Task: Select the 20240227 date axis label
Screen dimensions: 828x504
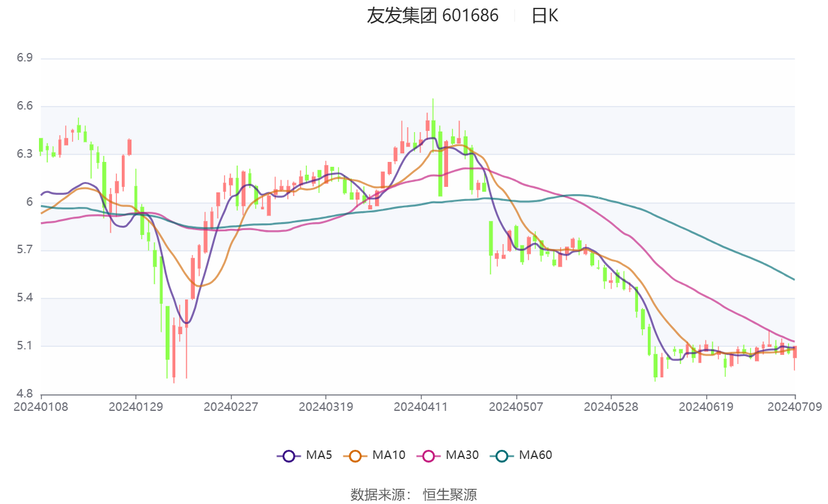Action: [231, 406]
